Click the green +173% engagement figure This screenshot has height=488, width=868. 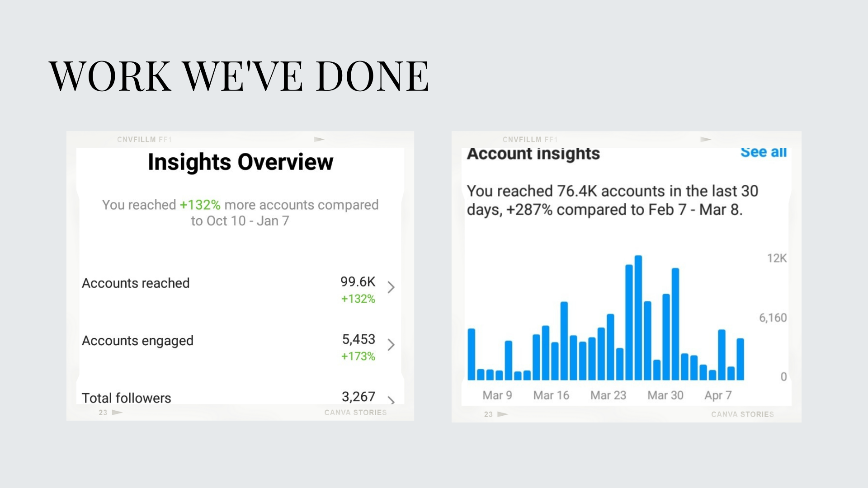point(358,357)
